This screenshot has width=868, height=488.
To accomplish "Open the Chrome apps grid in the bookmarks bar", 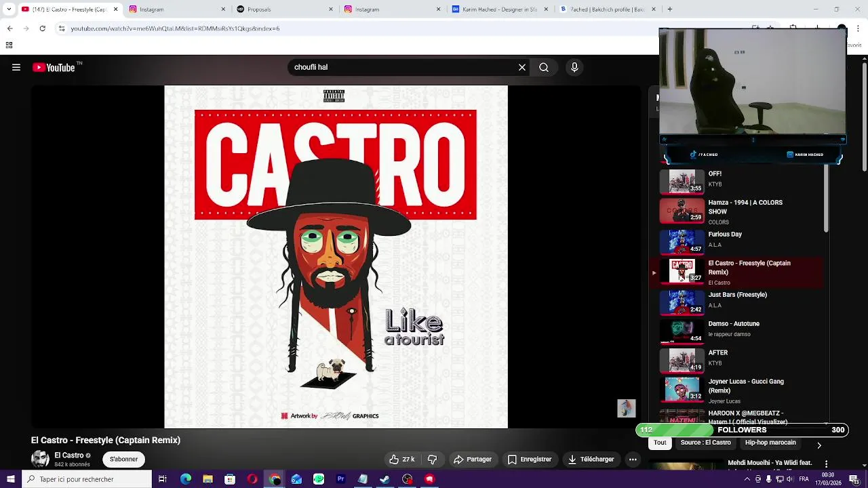I will (9, 45).
